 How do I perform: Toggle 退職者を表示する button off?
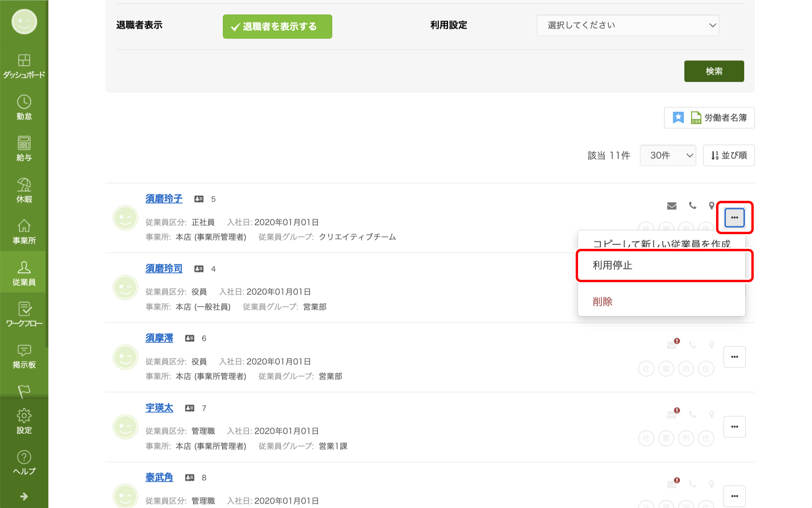pos(277,27)
